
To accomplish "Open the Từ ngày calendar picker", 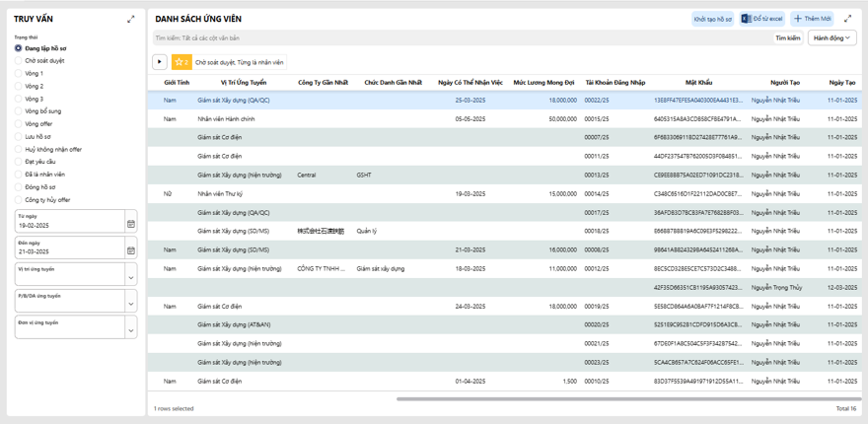I will [x=131, y=224].
